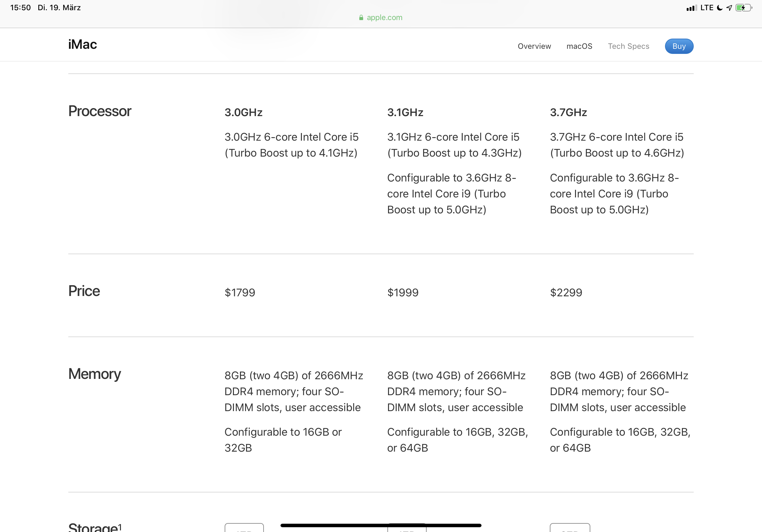
Task: Click the blue Buy button
Action: tap(679, 46)
